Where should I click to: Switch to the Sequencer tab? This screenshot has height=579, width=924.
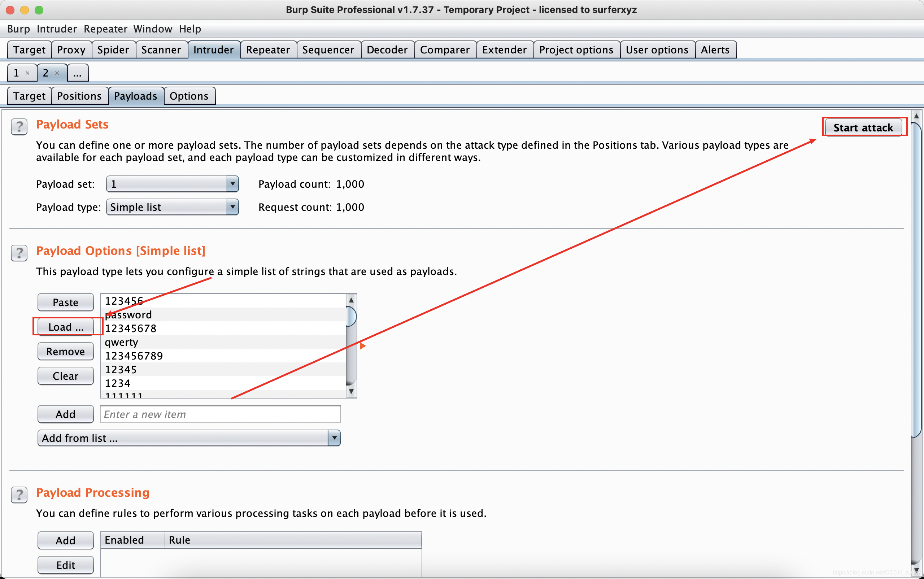coord(328,50)
